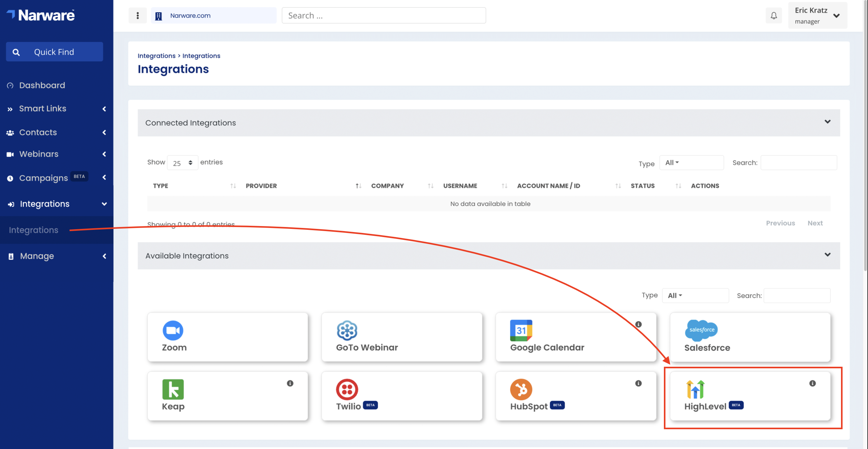Collapse the Integrations sidebar menu

coord(104,204)
